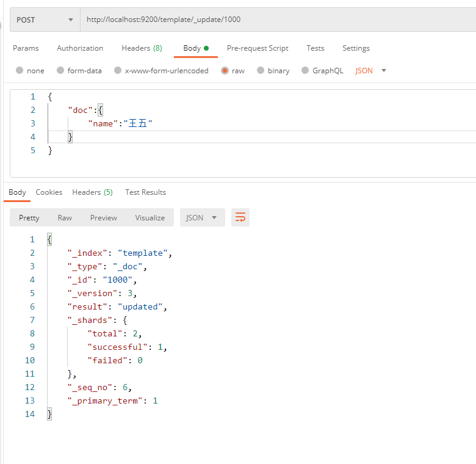Select the "failed": 0 response line
The image size is (476, 464).
point(115,360)
